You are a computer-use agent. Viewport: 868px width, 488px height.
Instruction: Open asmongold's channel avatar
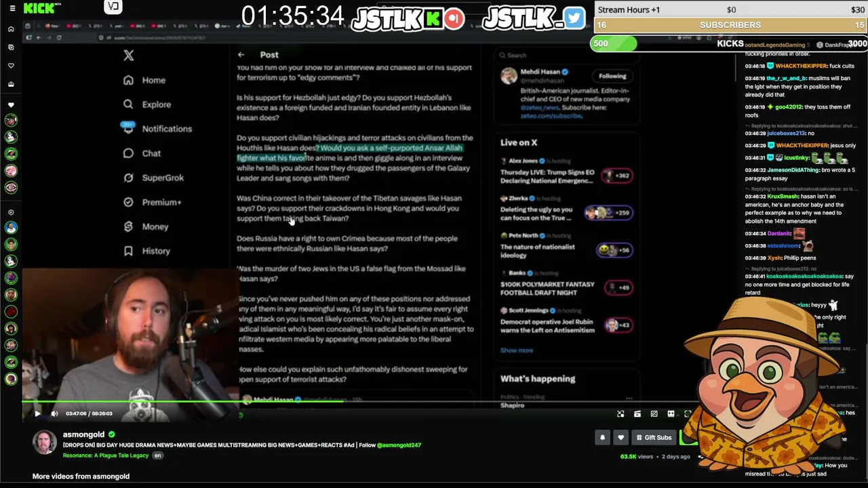click(x=45, y=442)
